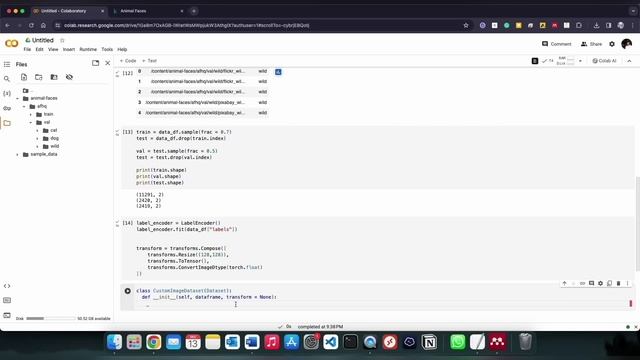This screenshot has height=360, width=640.
Task: Click the browser address bar
Action: click(261, 25)
